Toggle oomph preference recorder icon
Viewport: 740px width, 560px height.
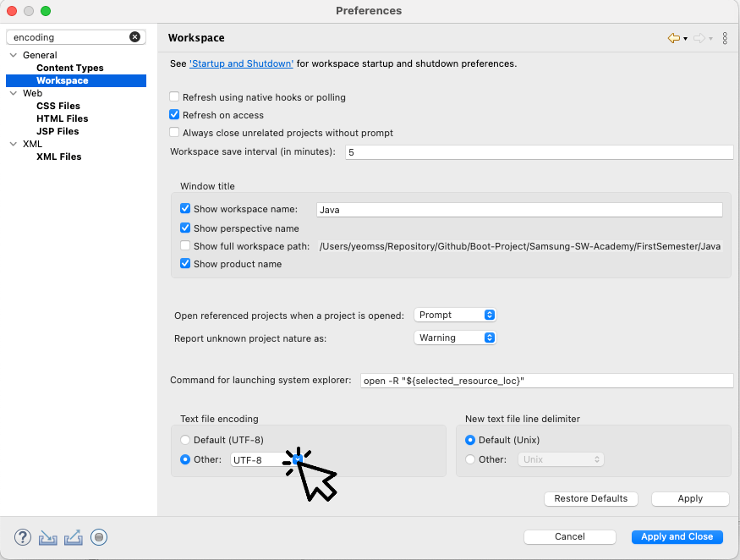pos(99,537)
